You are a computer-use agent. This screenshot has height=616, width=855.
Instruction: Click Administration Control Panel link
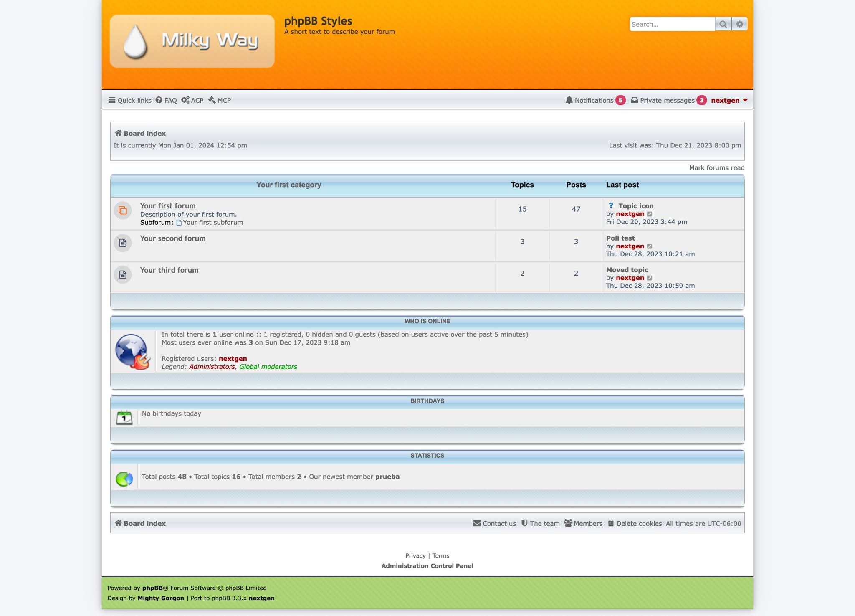point(427,566)
